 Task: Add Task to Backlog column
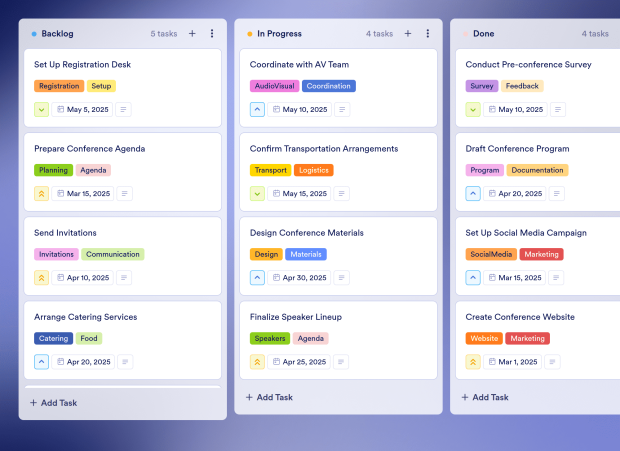coord(59,403)
